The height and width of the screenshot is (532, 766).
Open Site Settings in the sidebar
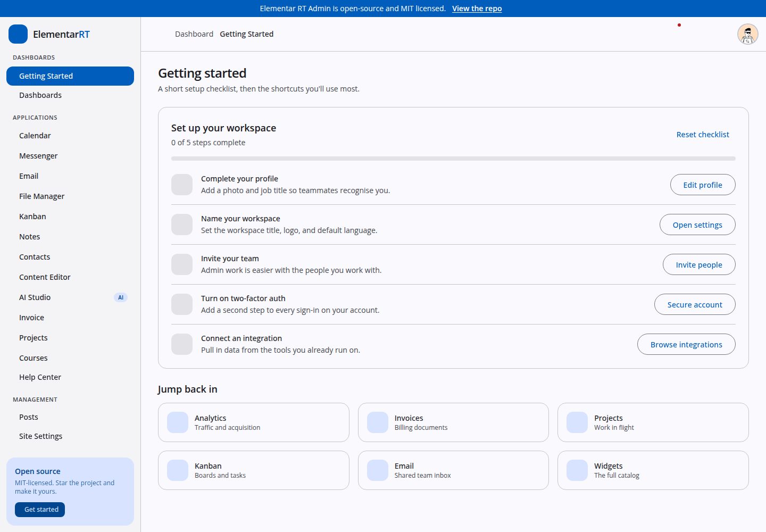(70, 436)
